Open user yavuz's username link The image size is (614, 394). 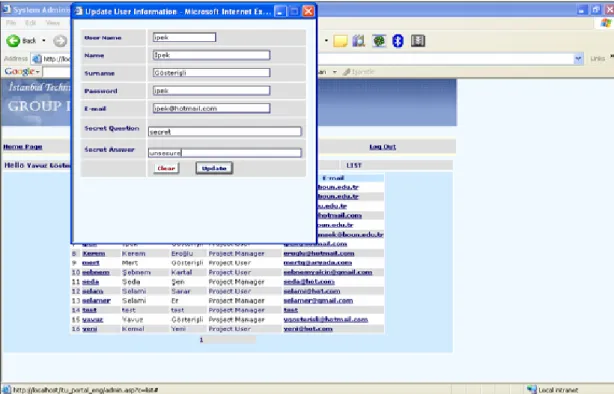tap(92, 320)
